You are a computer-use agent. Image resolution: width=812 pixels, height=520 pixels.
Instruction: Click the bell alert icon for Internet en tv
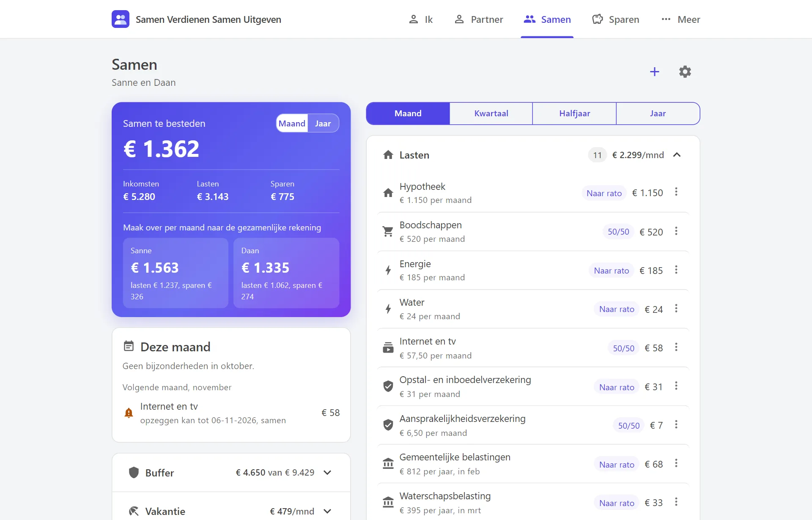coord(129,413)
